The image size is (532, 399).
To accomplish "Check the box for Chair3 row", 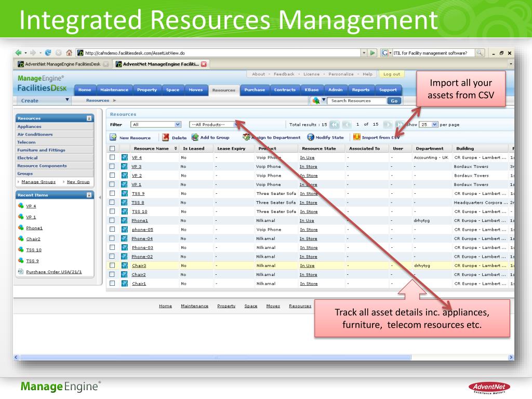I will (x=112, y=265).
